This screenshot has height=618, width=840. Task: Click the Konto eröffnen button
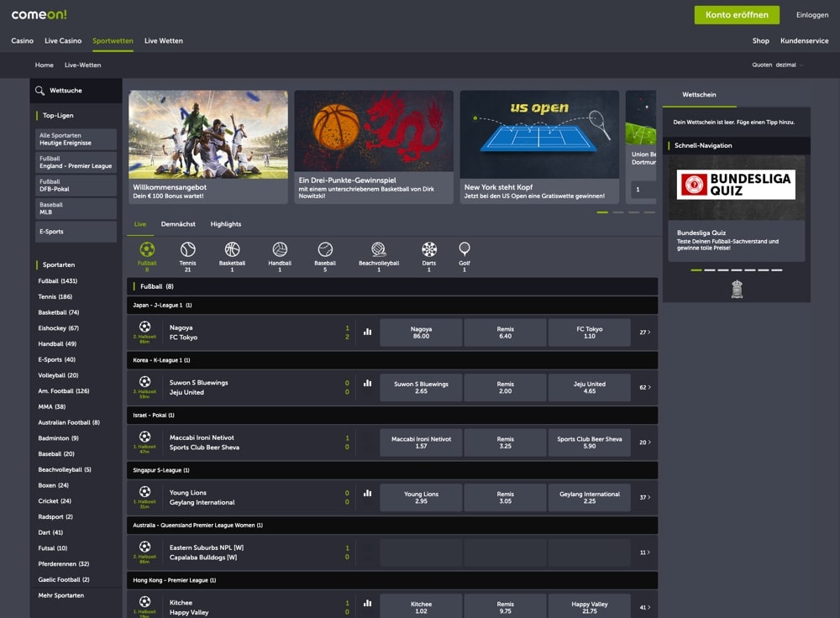tap(737, 15)
